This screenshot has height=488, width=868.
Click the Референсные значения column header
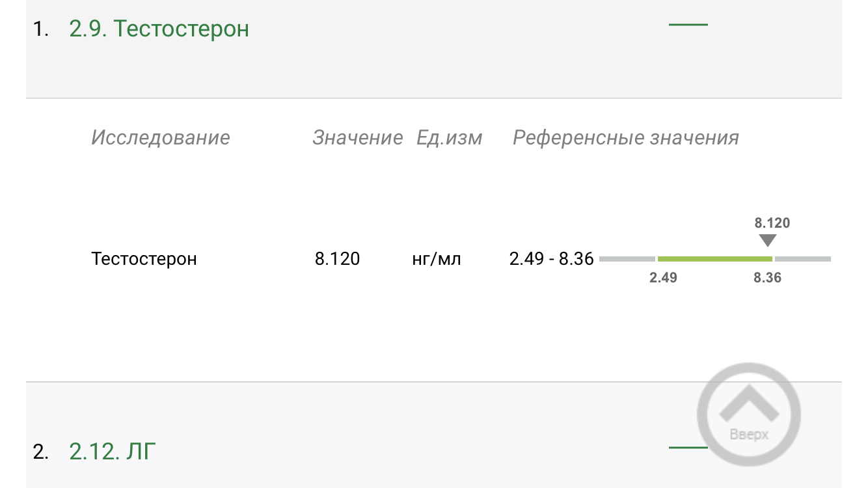(625, 138)
